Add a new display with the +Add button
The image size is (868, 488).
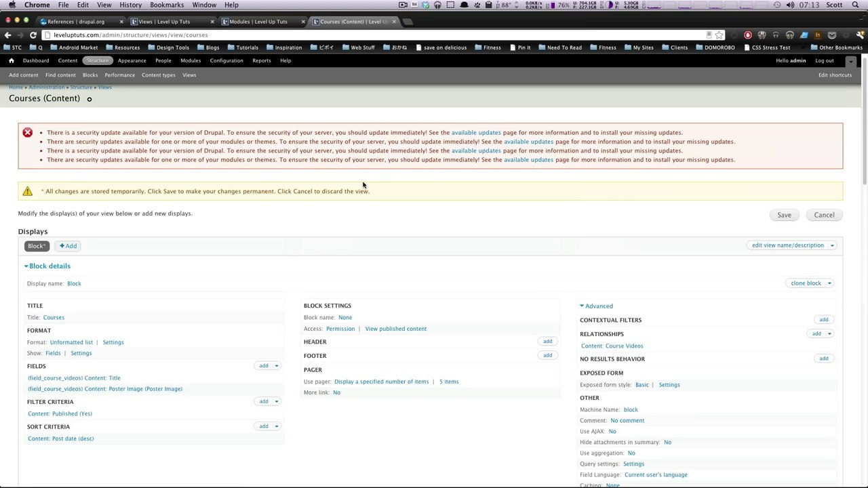click(x=68, y=245)
